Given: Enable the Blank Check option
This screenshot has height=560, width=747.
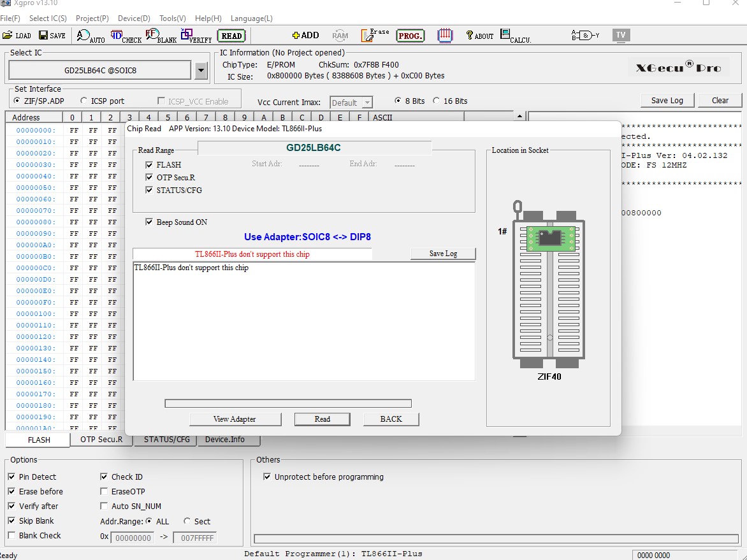Looking at the screenshot, I should click(x=11, y=536).
